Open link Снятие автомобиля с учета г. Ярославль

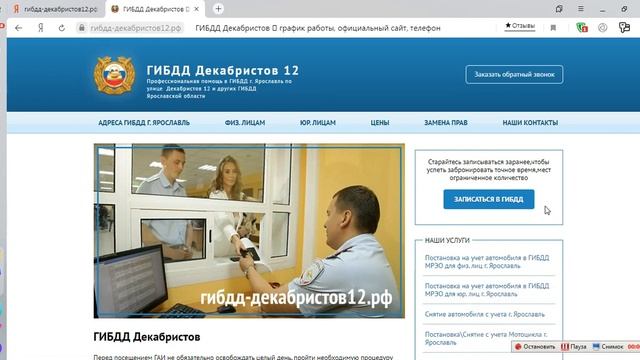(484, 314)
